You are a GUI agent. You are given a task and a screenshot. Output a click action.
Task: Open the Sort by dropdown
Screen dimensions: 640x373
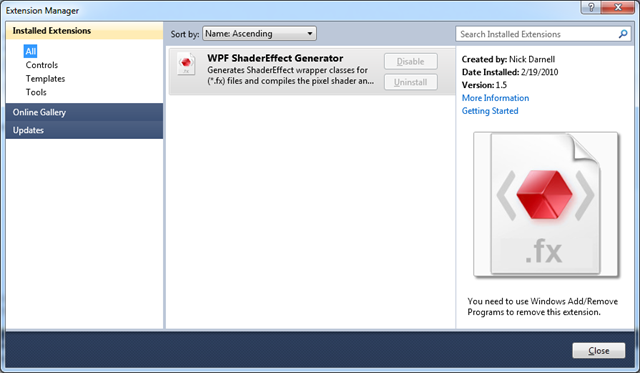pyautogui.click(x=259, y=33)
